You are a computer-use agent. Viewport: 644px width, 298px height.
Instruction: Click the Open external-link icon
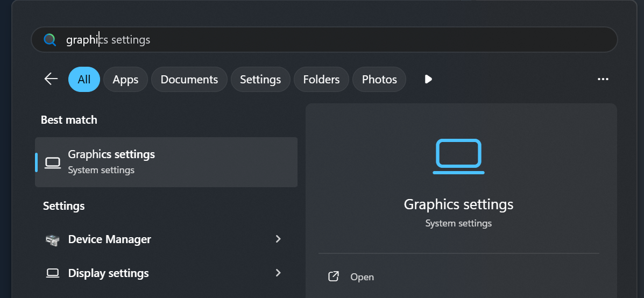pyautogui.click(x=334, y=277)
